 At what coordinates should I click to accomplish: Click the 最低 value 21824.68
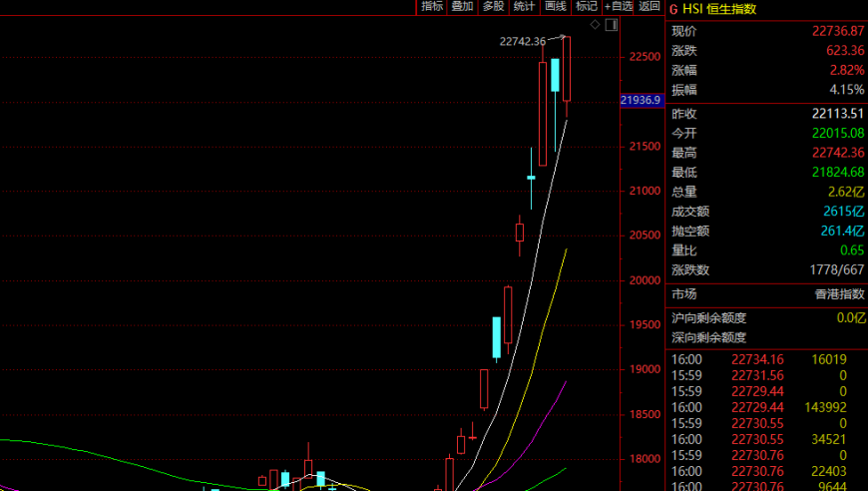click(x=838, y=173)
